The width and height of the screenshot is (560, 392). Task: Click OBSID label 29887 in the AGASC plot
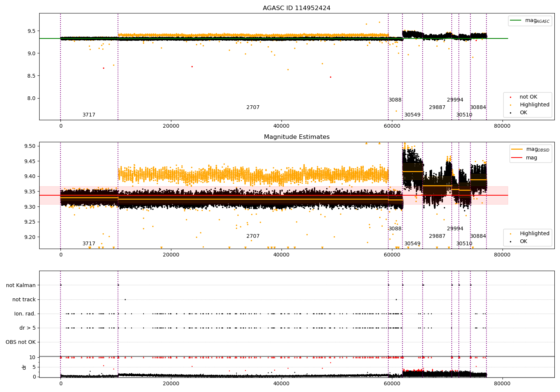click(x=437, y=108)
